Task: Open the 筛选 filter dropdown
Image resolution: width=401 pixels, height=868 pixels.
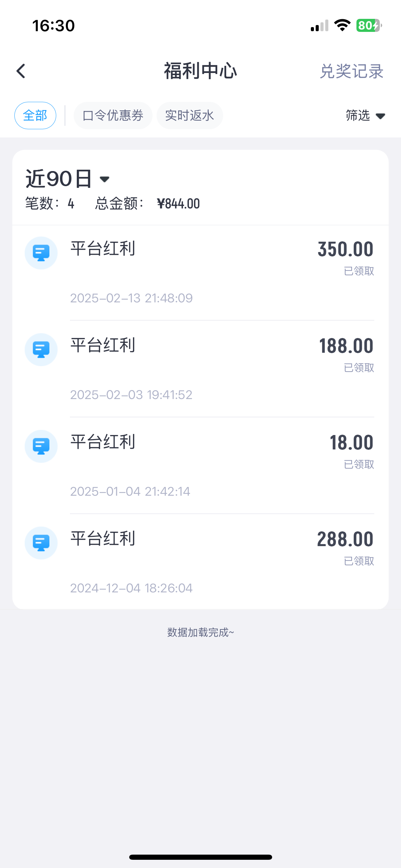Action: 365,116
